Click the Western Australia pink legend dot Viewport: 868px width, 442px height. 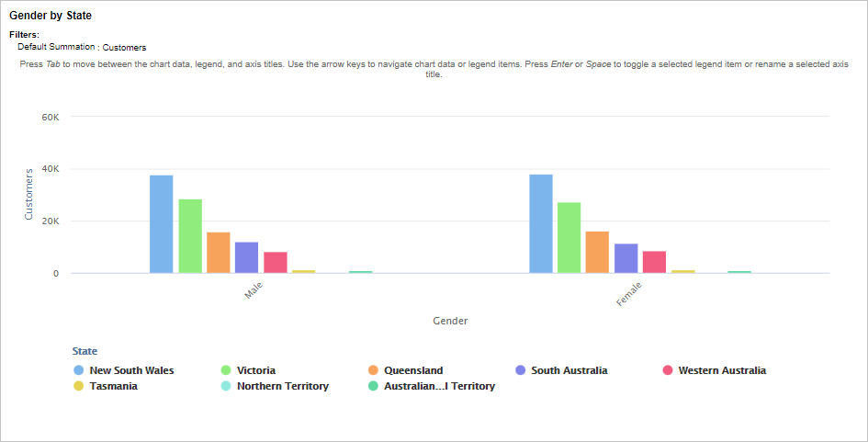(668, 370)
